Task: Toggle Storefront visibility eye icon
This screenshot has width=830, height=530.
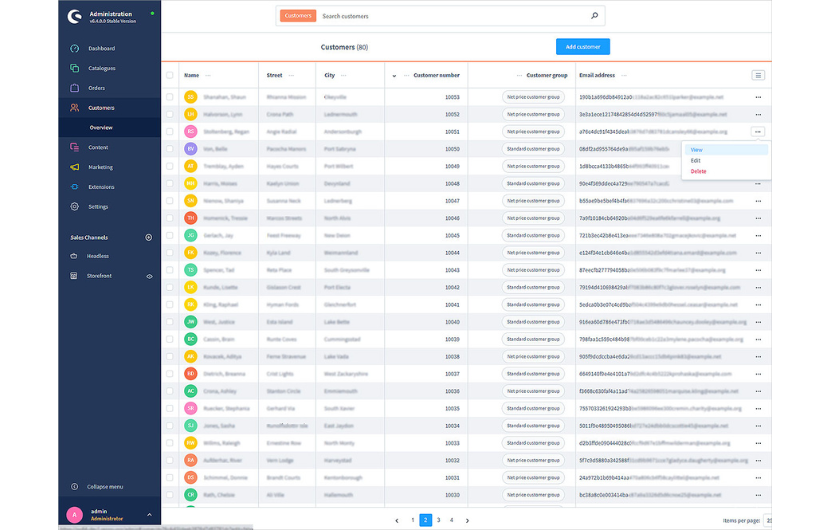Action: 149,276
